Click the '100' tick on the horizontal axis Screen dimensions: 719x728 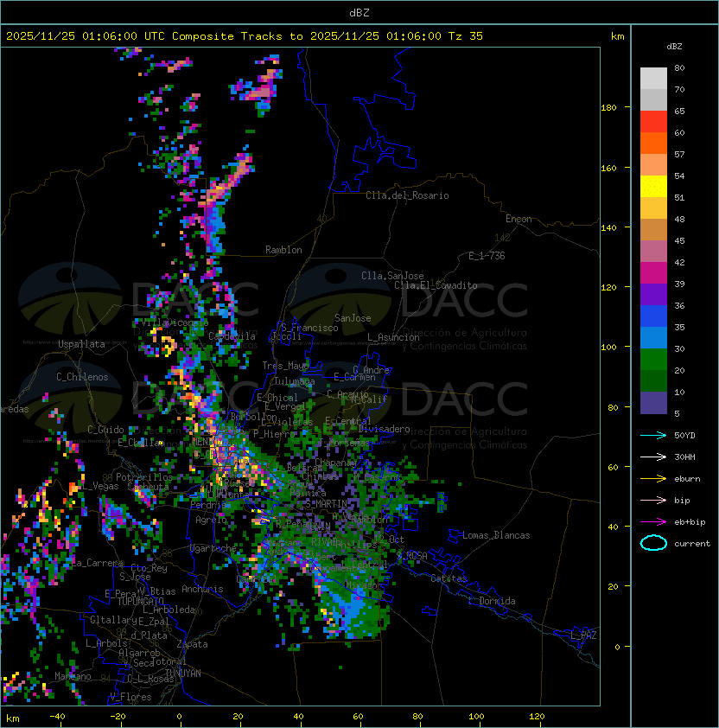coord(476,717)
